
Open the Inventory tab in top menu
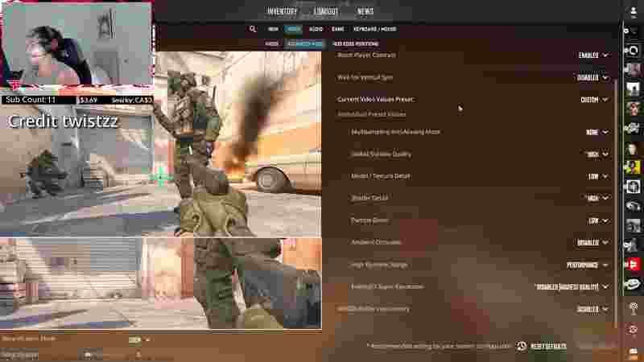click(282, 11)
